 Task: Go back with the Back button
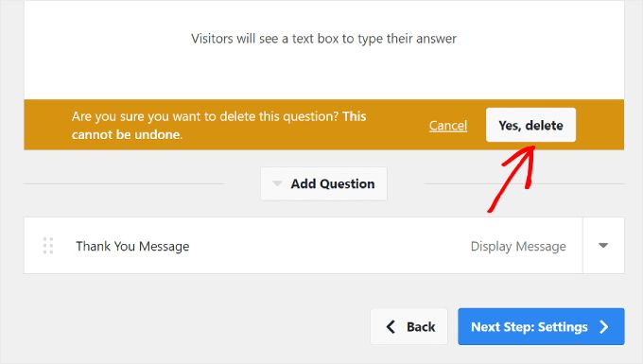point(408,327)
